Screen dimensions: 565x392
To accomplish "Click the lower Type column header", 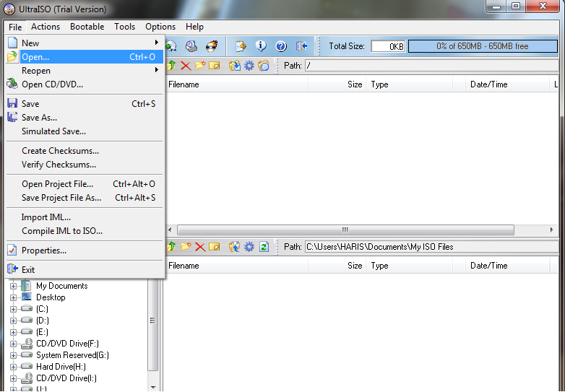I will point(410,266).
